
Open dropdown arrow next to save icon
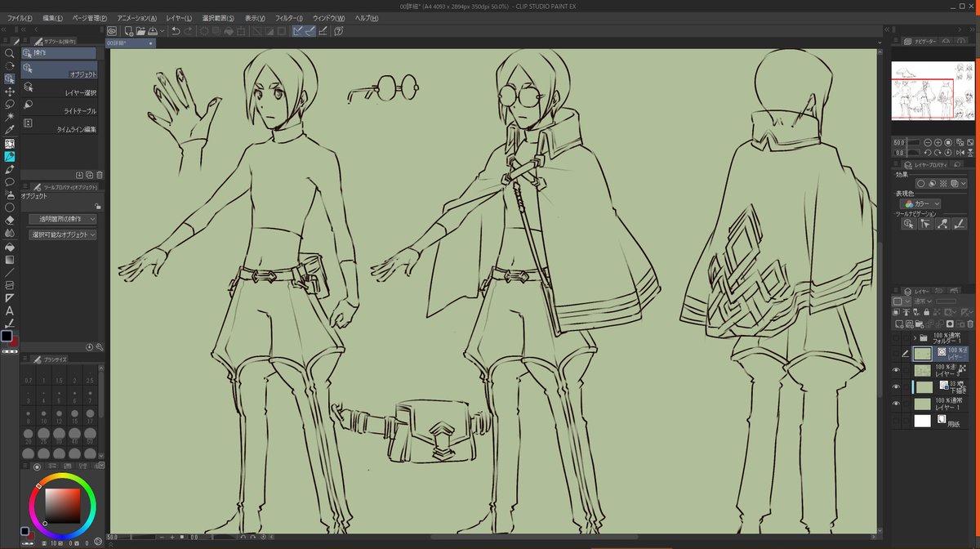click(163, 31)
